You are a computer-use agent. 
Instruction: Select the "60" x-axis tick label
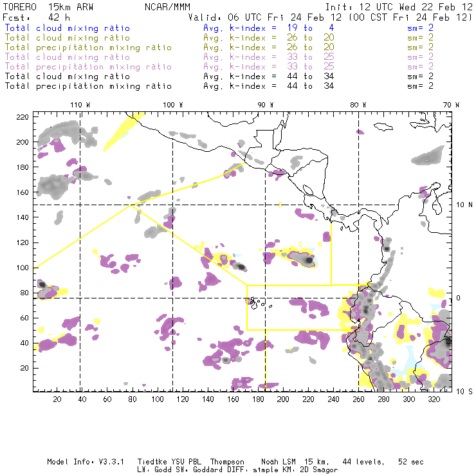click(x=107, y=399)
